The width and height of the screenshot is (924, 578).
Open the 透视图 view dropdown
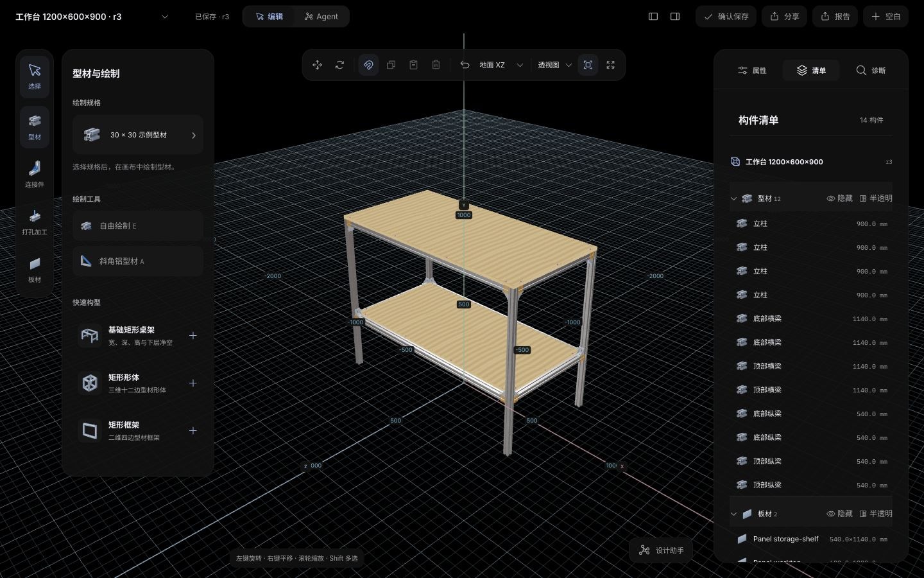click(x=554, y=65)
